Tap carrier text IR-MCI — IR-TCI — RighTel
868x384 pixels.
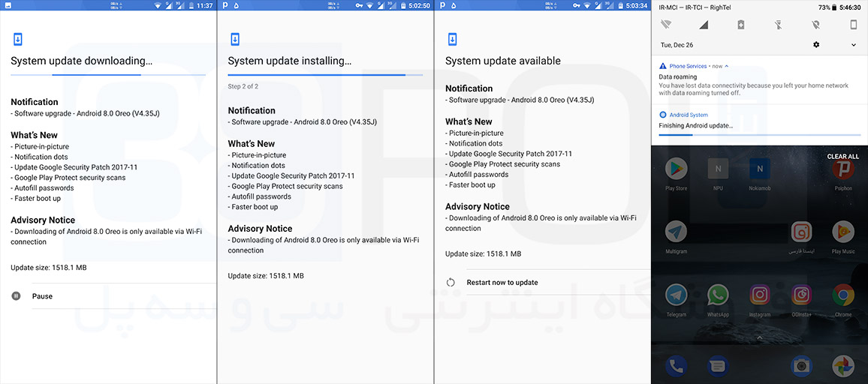[695, 7]
